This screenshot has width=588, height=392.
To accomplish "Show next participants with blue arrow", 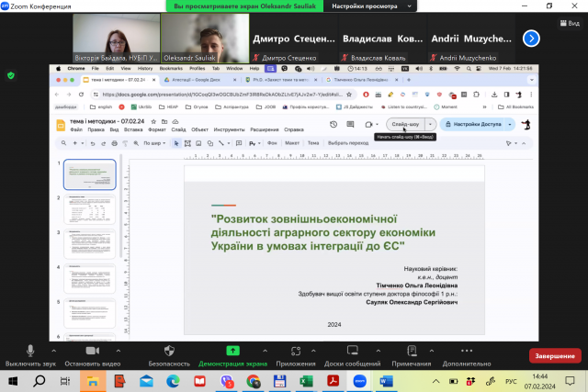I will pyautogui.click(x=531, y=39).
